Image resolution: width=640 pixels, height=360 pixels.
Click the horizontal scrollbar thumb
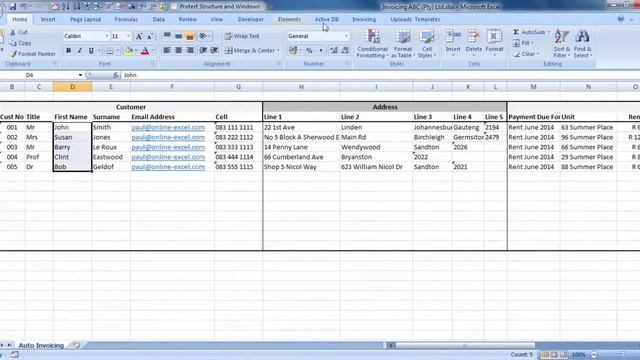tap(464, 345)
